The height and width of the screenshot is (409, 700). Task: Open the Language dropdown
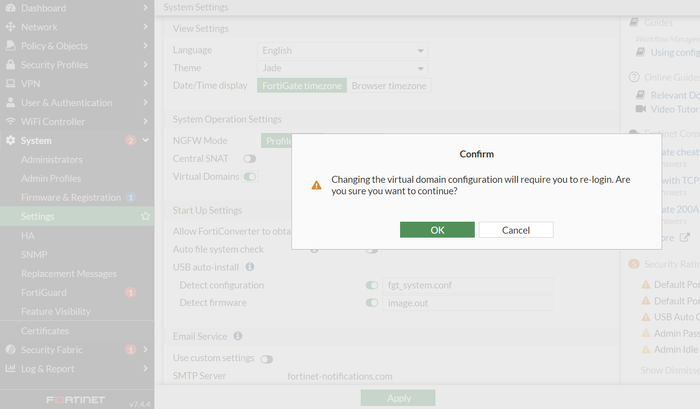(342, 50)
